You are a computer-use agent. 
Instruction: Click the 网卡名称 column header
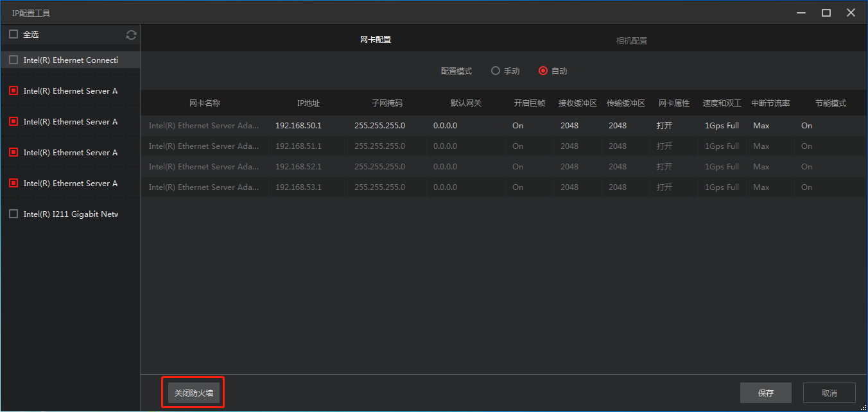205,103
